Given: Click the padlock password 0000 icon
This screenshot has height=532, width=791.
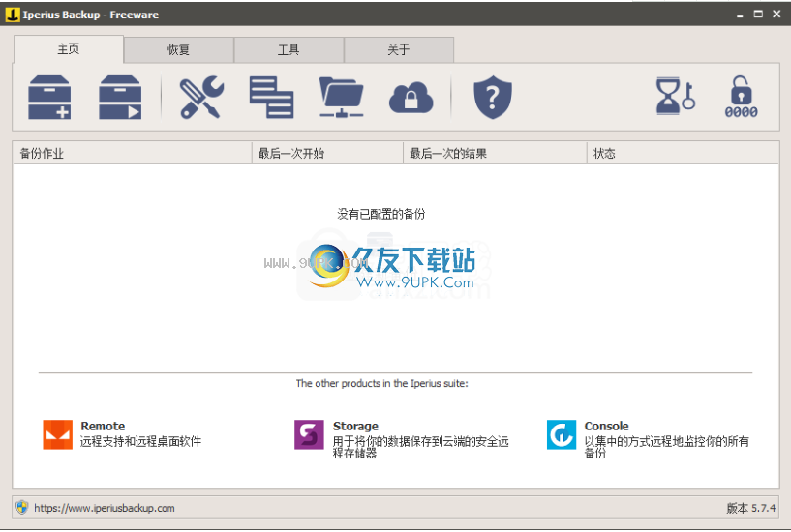Looking at the screenshot, I should pyautogui.click(x=741, y=97).
